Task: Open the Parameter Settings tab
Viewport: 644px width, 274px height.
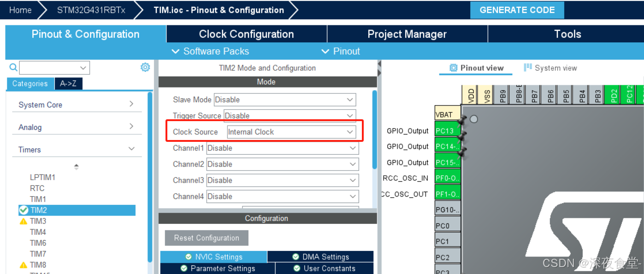Action: (x=217, y=268)
